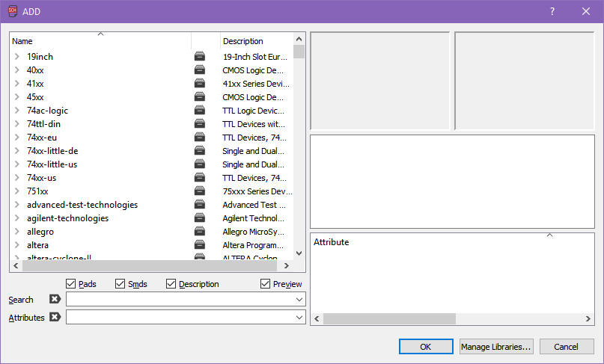Click the library list vertical scrollbar

tap(299, 149)
